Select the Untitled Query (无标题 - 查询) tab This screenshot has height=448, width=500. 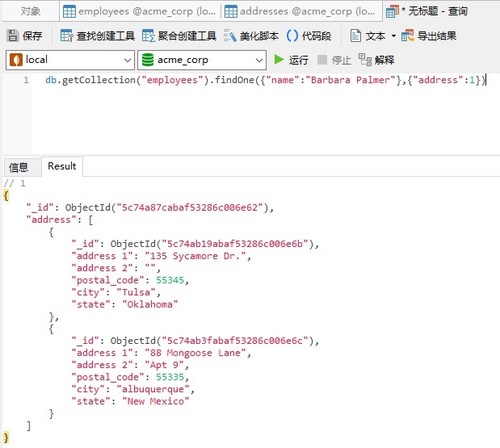click(426, 11)
